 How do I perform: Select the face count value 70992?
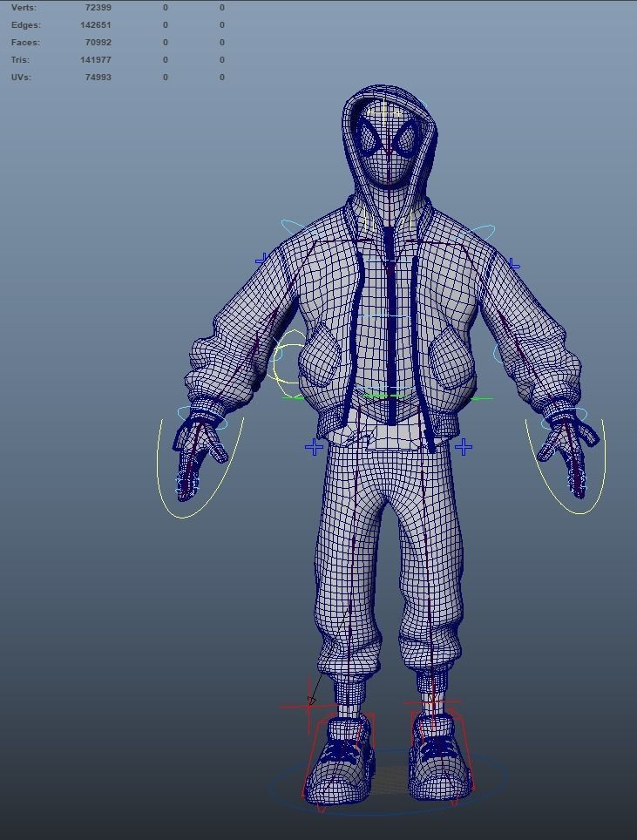pyautogui.click(x=98, y=43)
